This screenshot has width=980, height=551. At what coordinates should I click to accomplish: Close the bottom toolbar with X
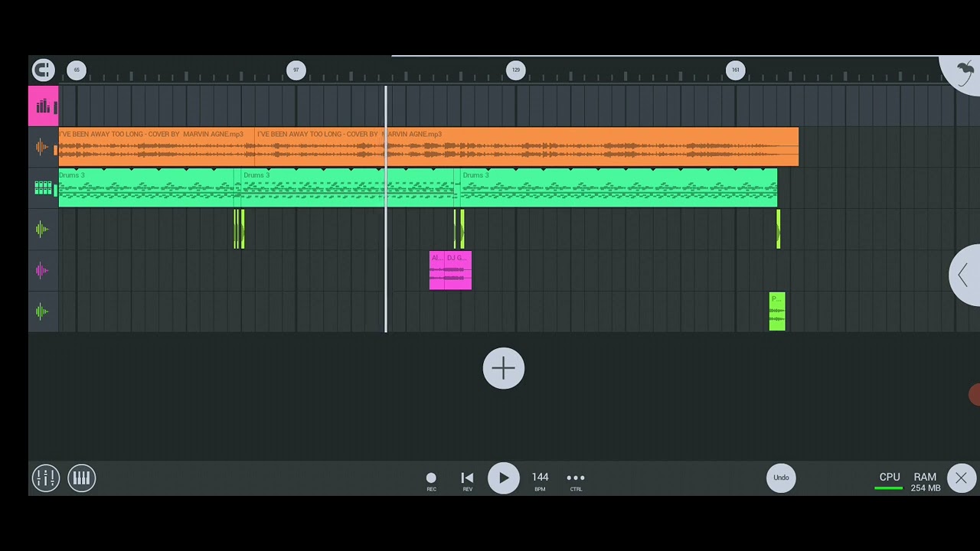coord(961,478)
